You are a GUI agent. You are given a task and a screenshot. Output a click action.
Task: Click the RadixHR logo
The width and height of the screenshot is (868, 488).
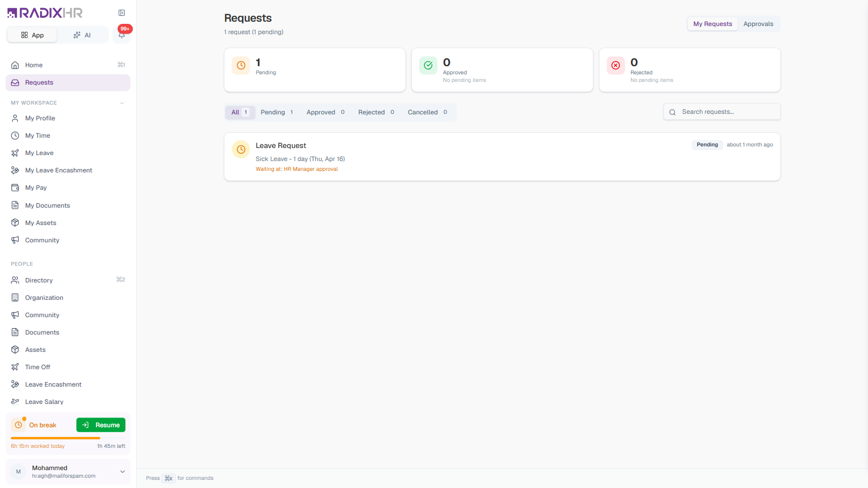45,13
